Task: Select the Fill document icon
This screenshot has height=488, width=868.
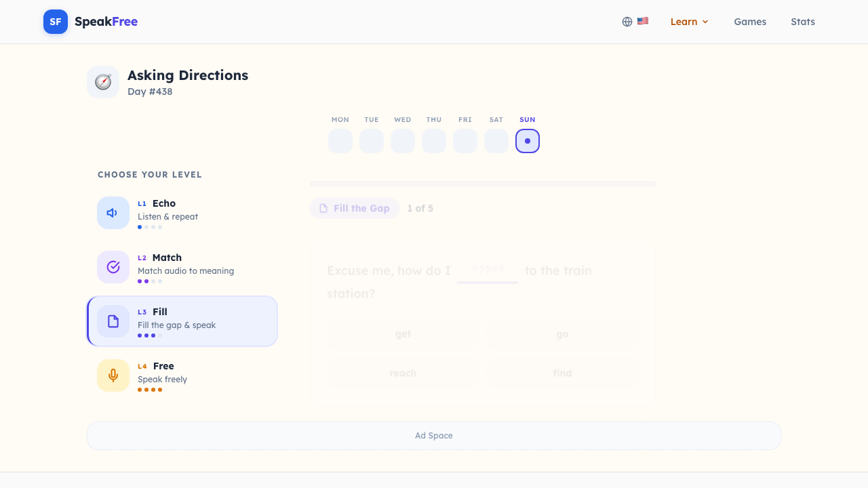Action: point(113,321)
